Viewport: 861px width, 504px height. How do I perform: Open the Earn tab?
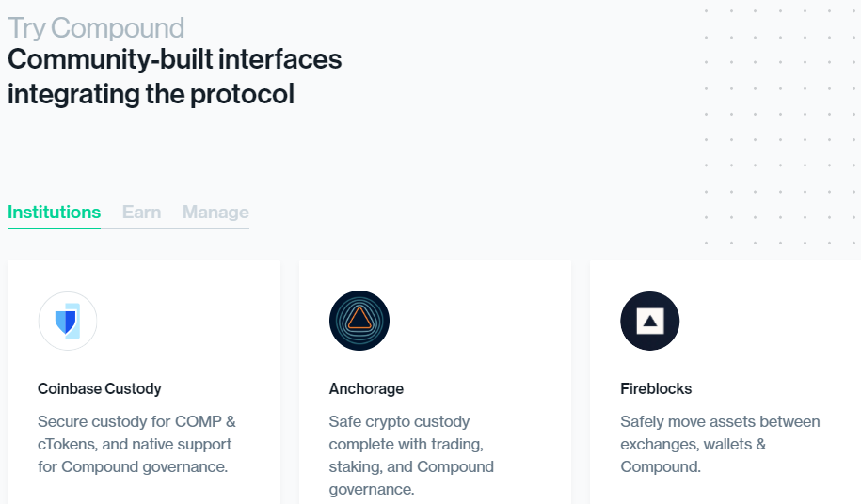click(141, 213)
